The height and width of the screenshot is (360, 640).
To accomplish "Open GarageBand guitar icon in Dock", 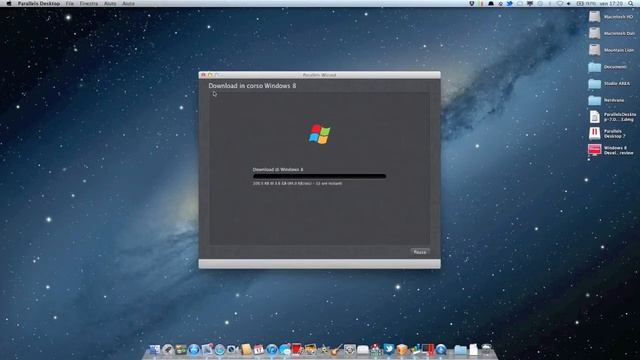I will 336,349.
